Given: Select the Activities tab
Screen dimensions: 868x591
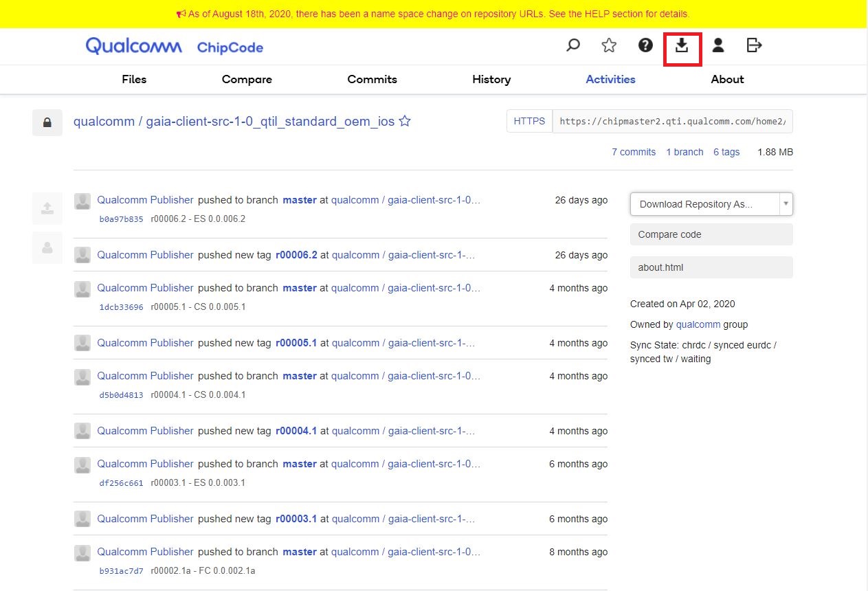Looking at the screenshot, I should (610, 79).
